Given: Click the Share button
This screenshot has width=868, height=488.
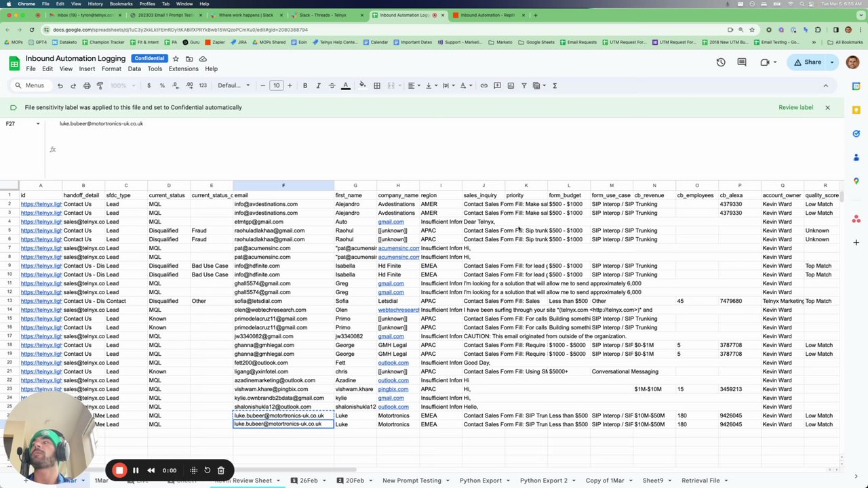Looking at the screenshot, I should [807, 62].
